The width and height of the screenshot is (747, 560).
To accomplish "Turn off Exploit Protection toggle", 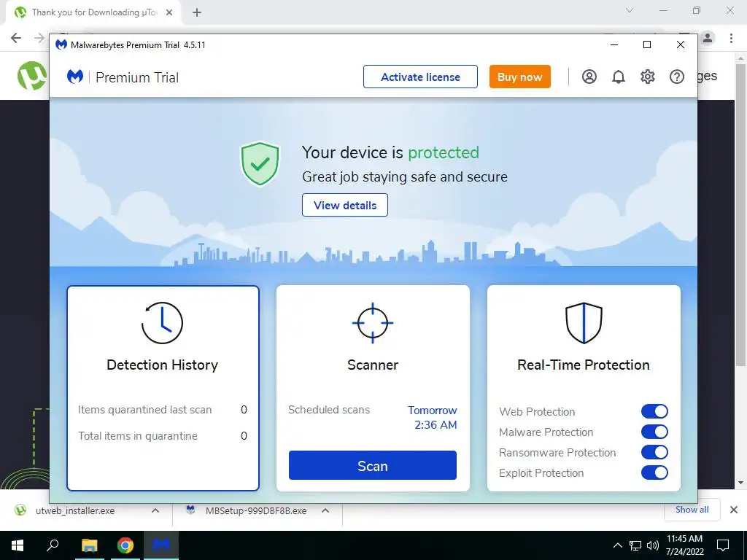I will pyautogui.click(x=654, y=472).
